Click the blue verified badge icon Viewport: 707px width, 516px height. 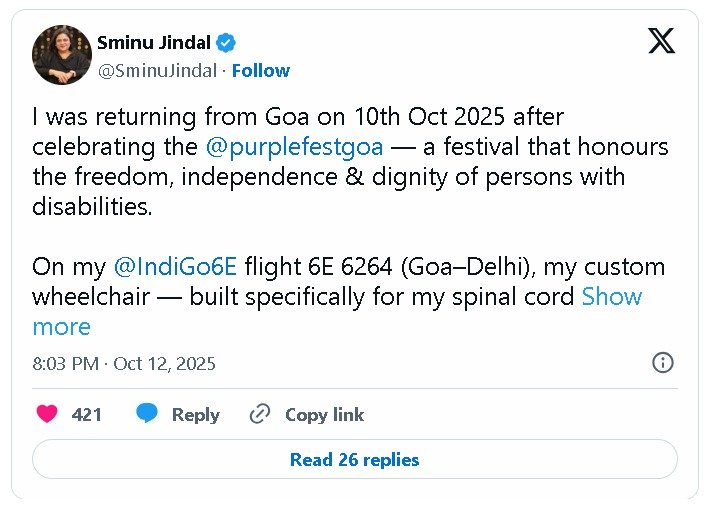pyautogui.click(x=228, y=43)
